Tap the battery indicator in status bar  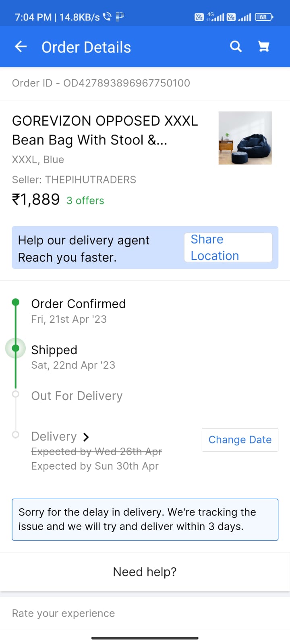264,17
